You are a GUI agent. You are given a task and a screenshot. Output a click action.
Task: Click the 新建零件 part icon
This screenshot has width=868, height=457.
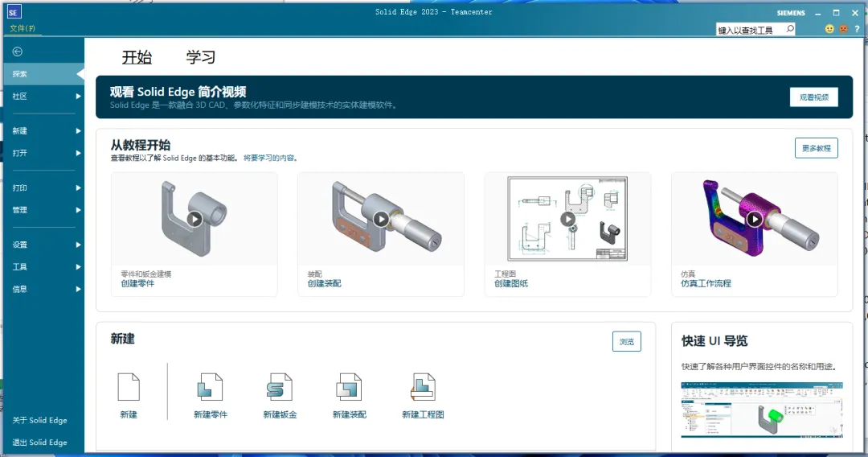tap(211, 387)
